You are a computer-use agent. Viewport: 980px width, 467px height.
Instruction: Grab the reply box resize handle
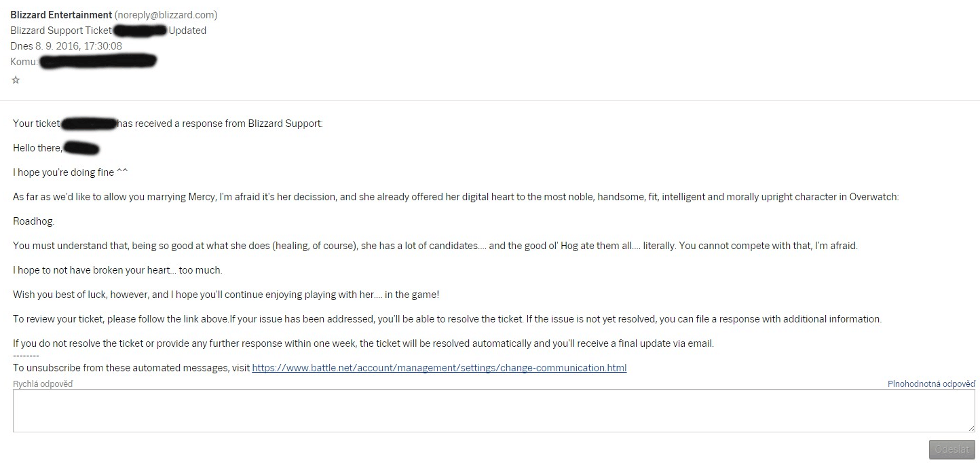coord(971,428)
